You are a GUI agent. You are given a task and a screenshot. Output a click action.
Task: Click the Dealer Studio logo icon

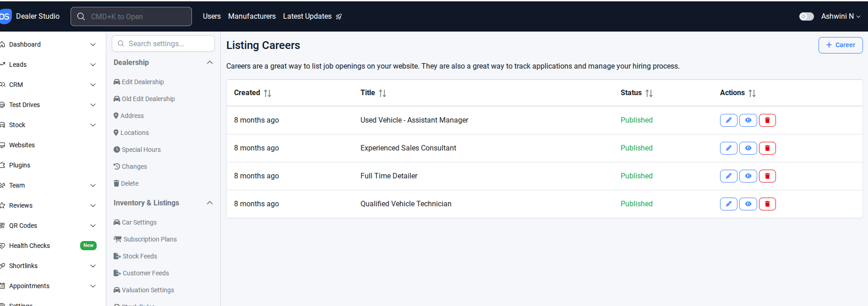pos(5,16)
